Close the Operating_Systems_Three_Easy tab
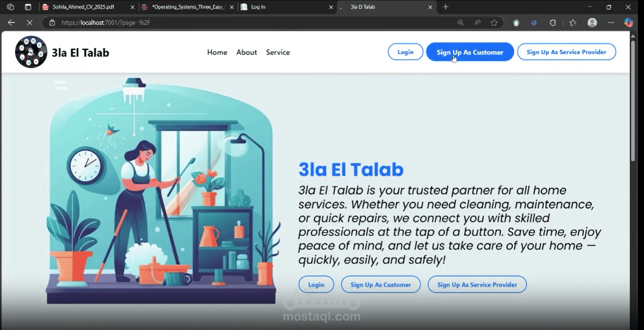 [232, 7]
